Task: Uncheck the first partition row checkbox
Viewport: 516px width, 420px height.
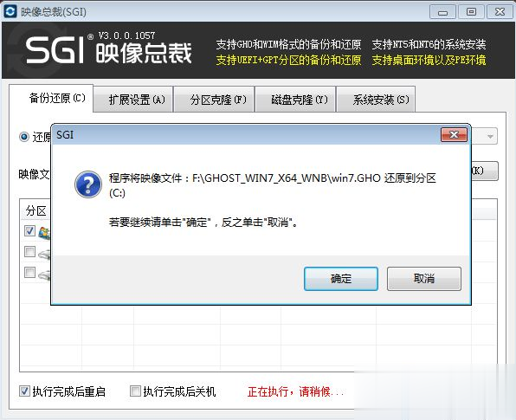Action: pos(29,230)
